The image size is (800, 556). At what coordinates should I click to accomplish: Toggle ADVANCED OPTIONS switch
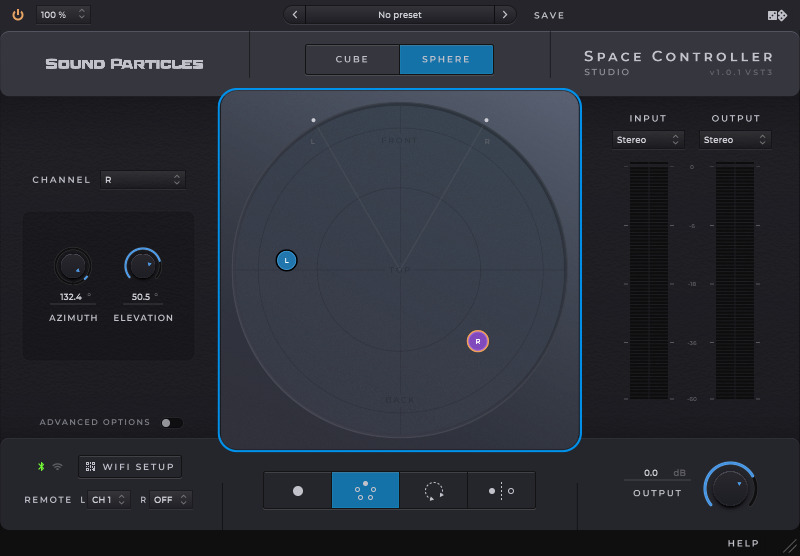pyautogui.click(x=171, y=423)
